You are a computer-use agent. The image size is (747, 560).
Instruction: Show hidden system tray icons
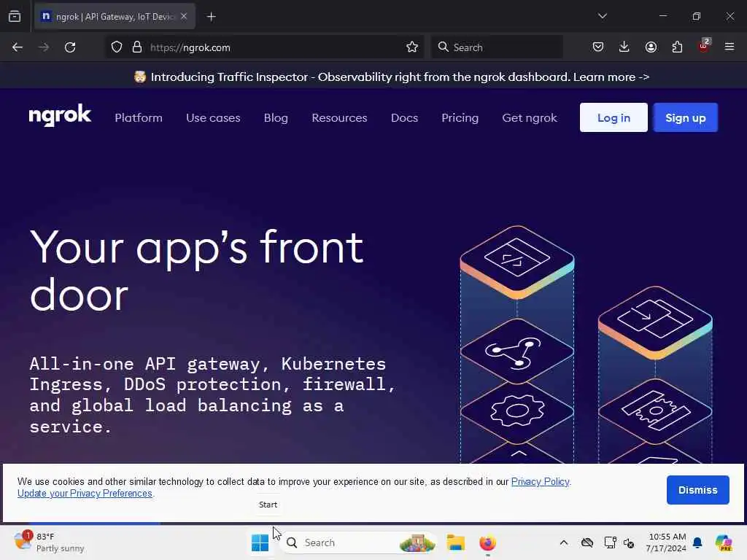[x=564, y=542]
